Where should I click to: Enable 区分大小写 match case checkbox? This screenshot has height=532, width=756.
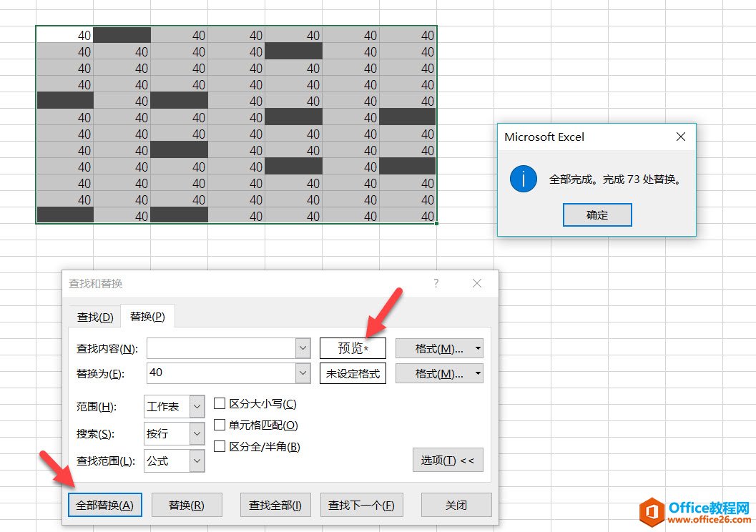coord(220,404)
